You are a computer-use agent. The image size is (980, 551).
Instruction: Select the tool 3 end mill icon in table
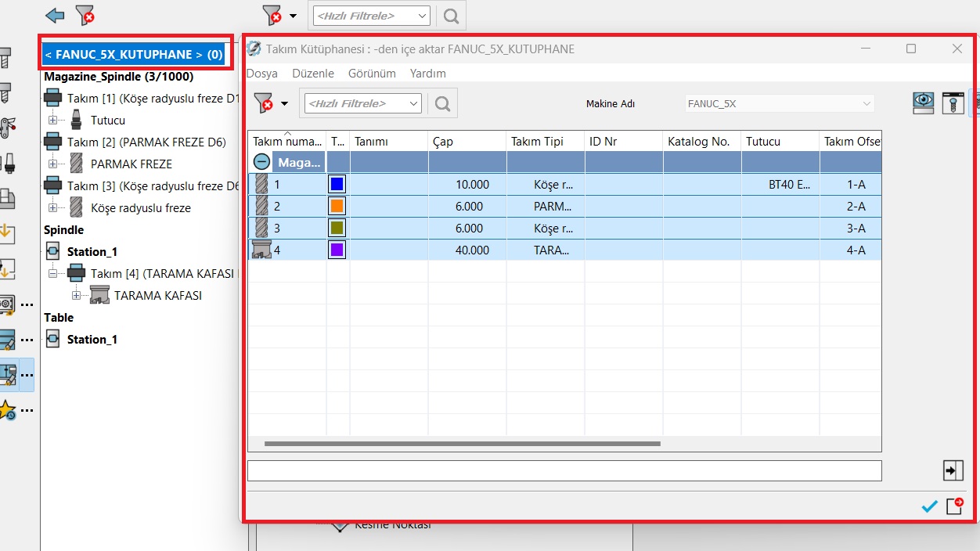coord(261,228)
